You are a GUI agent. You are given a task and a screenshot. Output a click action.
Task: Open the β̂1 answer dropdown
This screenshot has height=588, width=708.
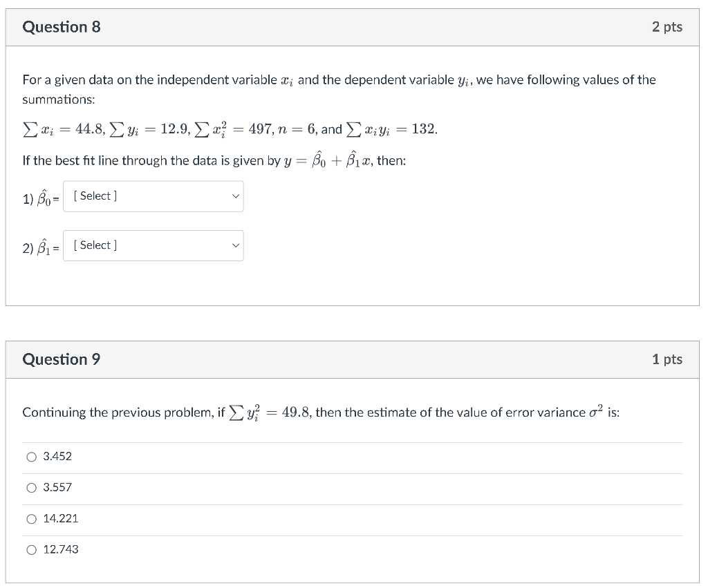point(152,245)
